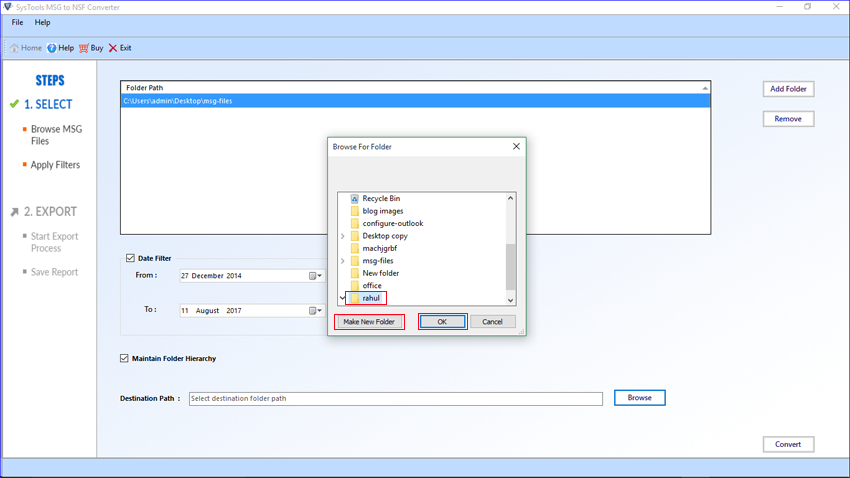Open the From date calendar picker
Image resolution: width=850 pixels, height=478 pixels.
click(315, 276)
